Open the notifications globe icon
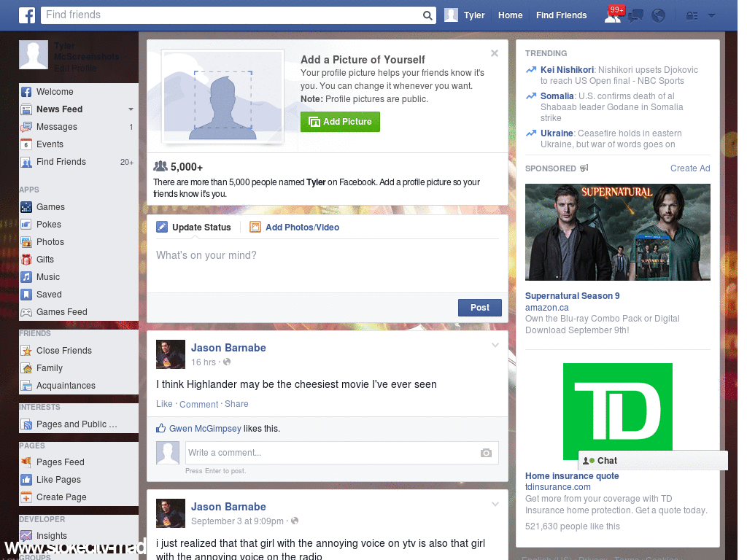Viewport: 747px width, 560px height. pos(658,16)
